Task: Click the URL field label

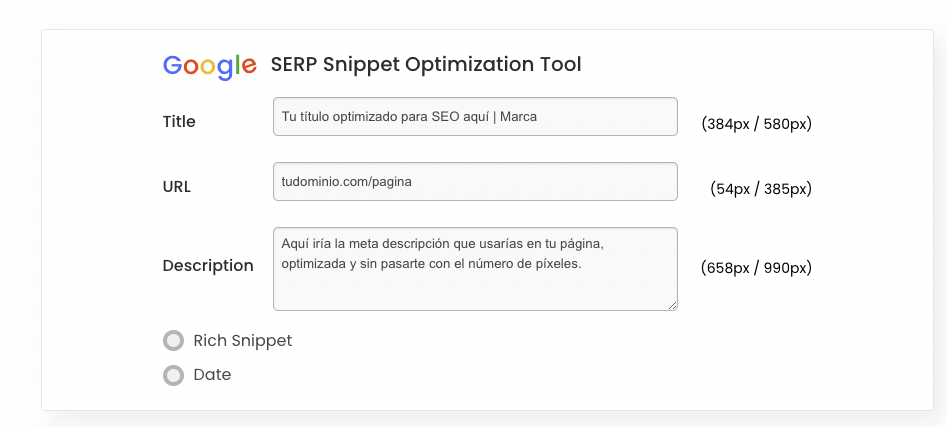Action: pos(177,187)
